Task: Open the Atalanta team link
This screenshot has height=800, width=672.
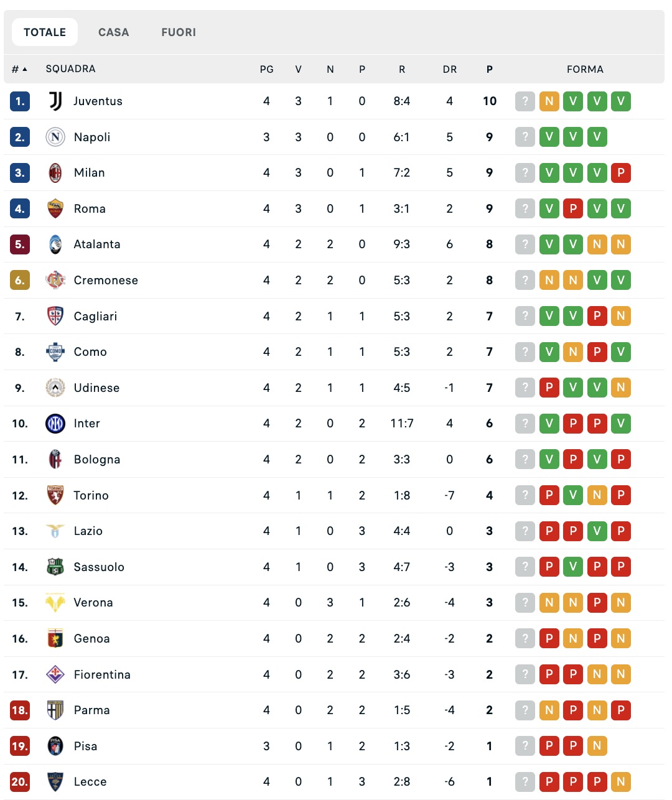Action: [x=97, y=244]
